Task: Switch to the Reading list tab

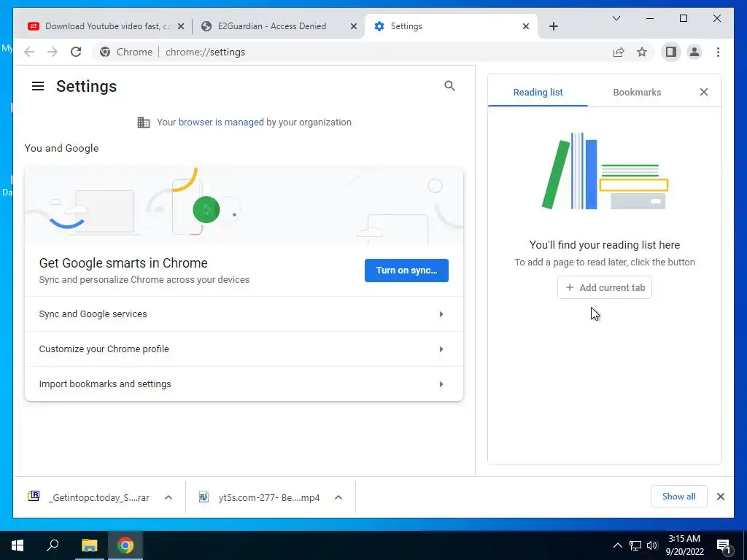Action: [x=538, y=93]
